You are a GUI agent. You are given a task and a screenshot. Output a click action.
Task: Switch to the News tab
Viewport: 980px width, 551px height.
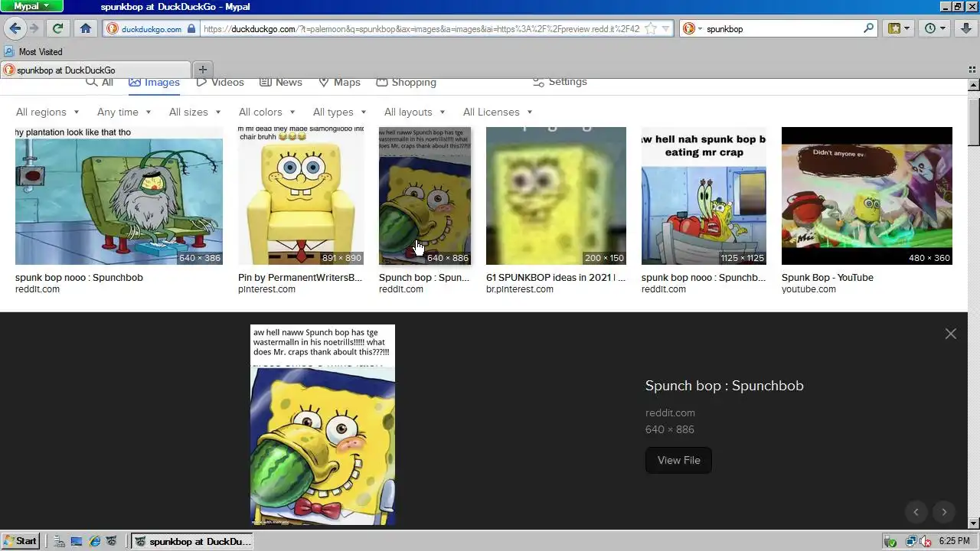click(x=281, y=82)
